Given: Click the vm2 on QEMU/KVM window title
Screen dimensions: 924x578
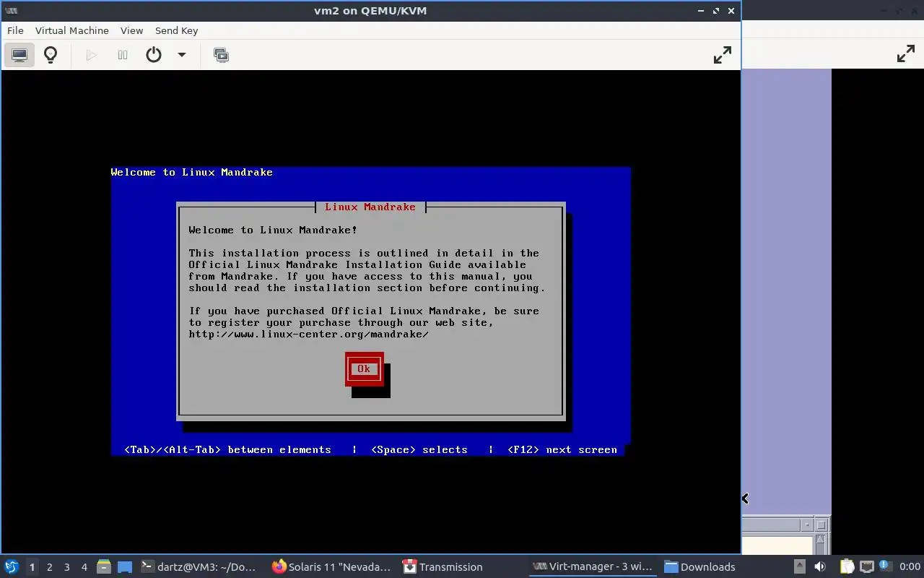Looking at the screenshot, I should (370, 11).
